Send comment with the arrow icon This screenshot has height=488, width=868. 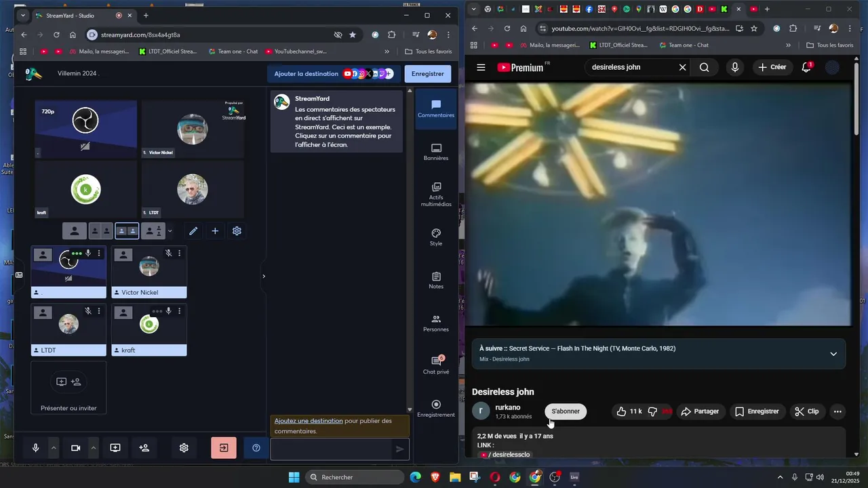[400, 449]
